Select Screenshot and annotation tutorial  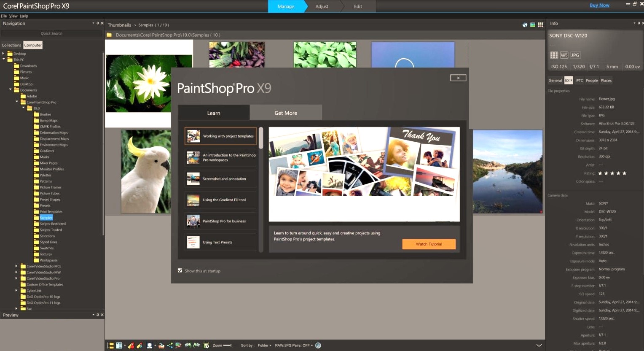click(220, 179)
